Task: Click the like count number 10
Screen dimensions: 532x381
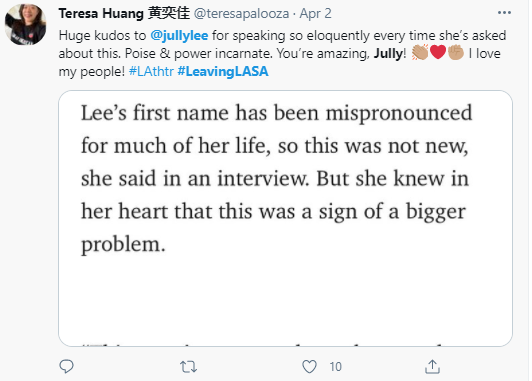Action: (335, 367)
